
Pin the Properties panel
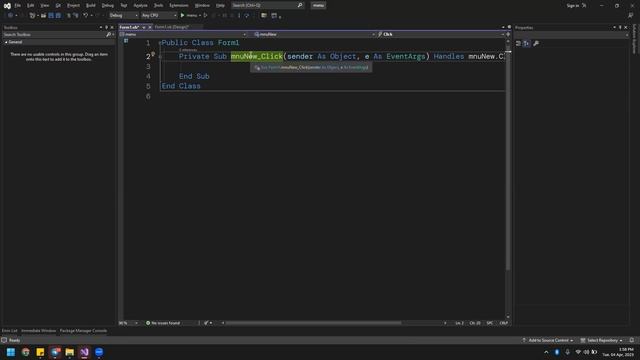(620, 28)
